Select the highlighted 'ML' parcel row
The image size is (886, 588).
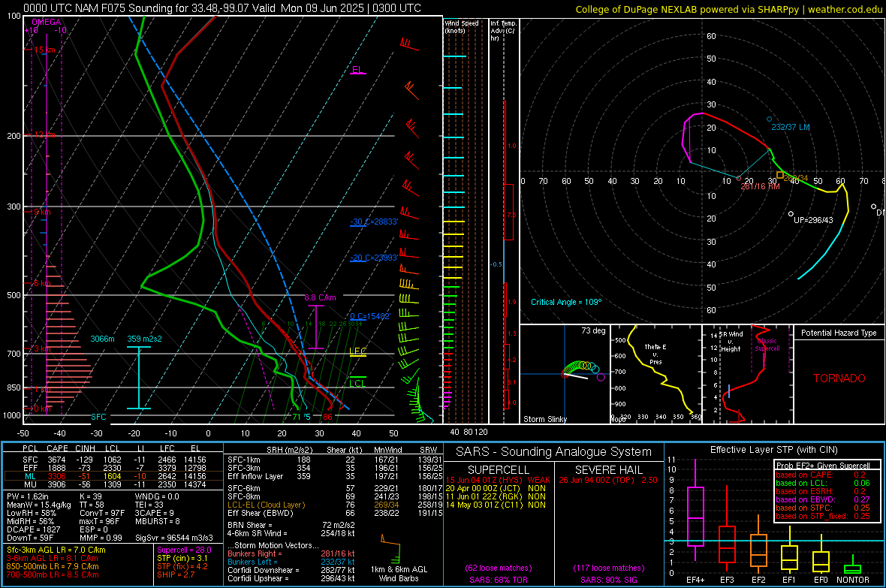(x=113, y=476)
